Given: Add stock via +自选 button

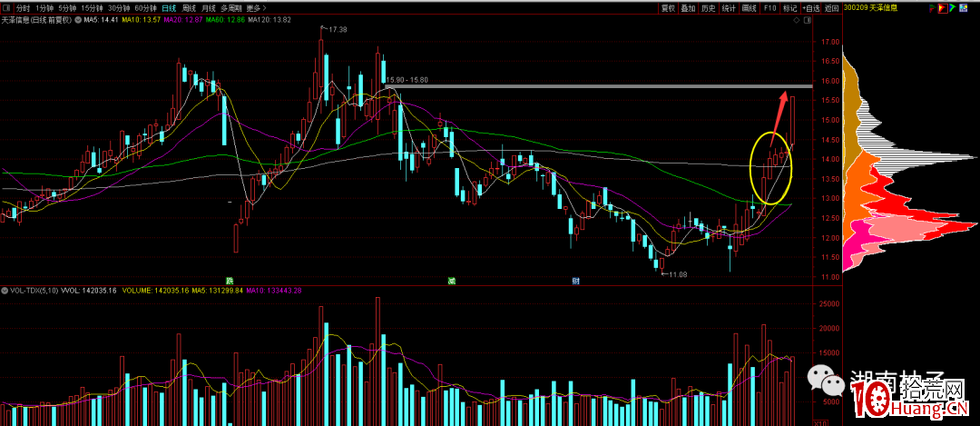Looking at the screenshot, I should click(810, 7).
